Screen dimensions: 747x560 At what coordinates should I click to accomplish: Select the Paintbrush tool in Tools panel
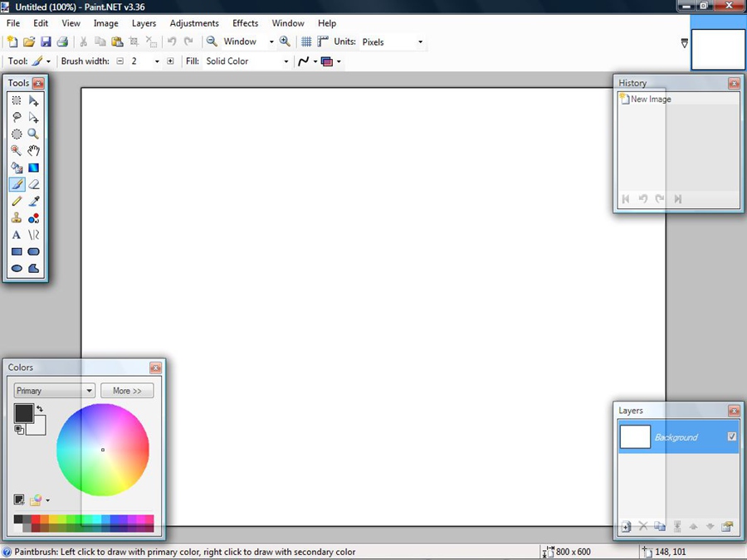point(17,184)
